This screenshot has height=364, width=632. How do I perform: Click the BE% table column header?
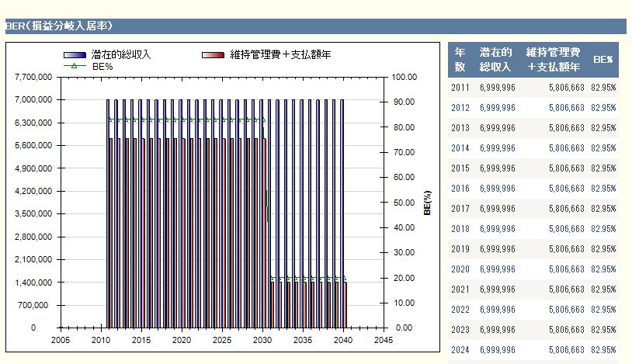[x=603, y=60]
